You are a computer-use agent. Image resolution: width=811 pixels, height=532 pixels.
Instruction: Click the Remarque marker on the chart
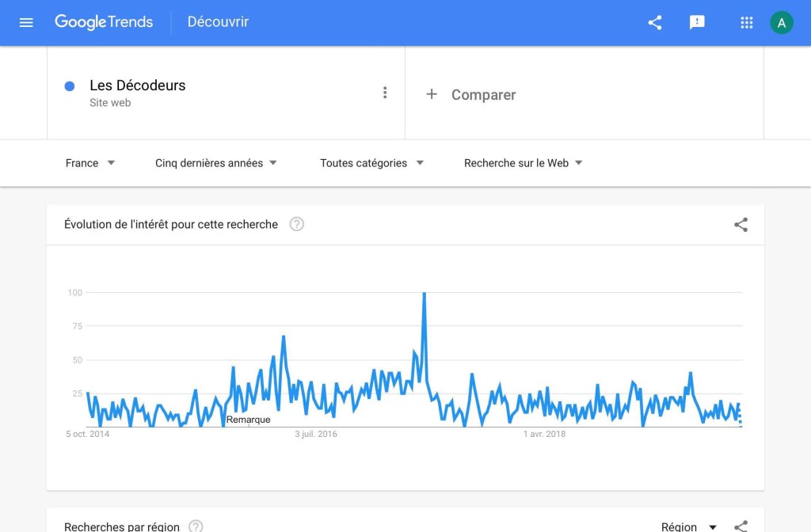coord(248,420)
